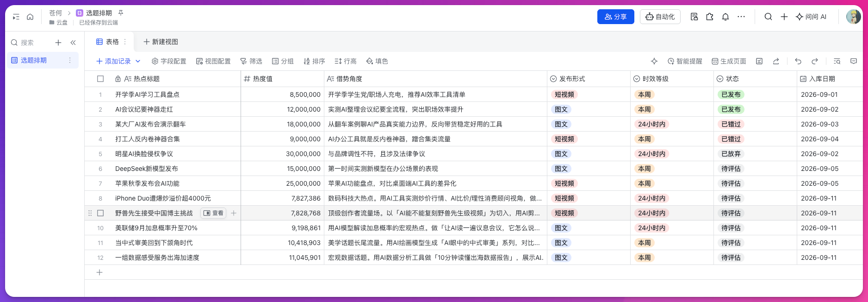Open 热度值 column header menu

pyautogui.click(x=282, y=79)
